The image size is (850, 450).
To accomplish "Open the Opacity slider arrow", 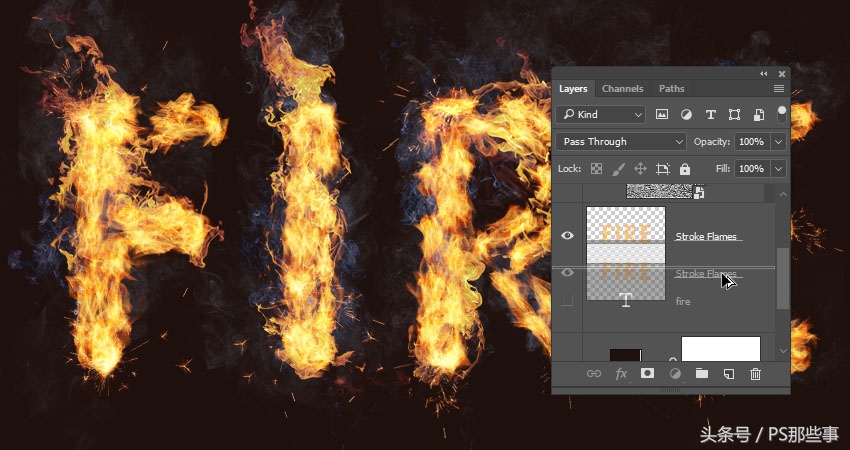I will click(779, 142).
